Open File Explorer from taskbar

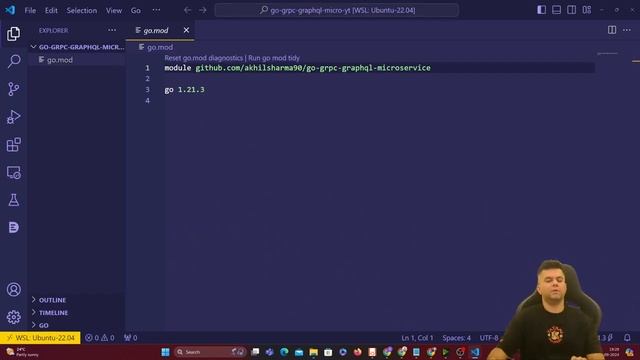(313, 352)
